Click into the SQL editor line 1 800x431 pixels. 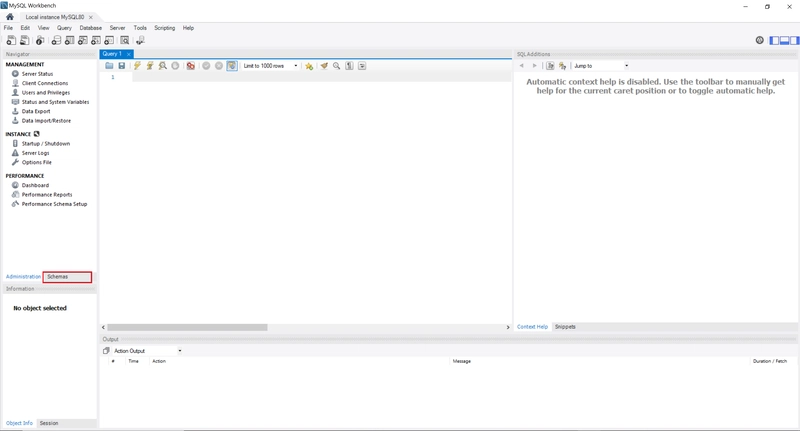pyautogui.click(x=321, y=77)
